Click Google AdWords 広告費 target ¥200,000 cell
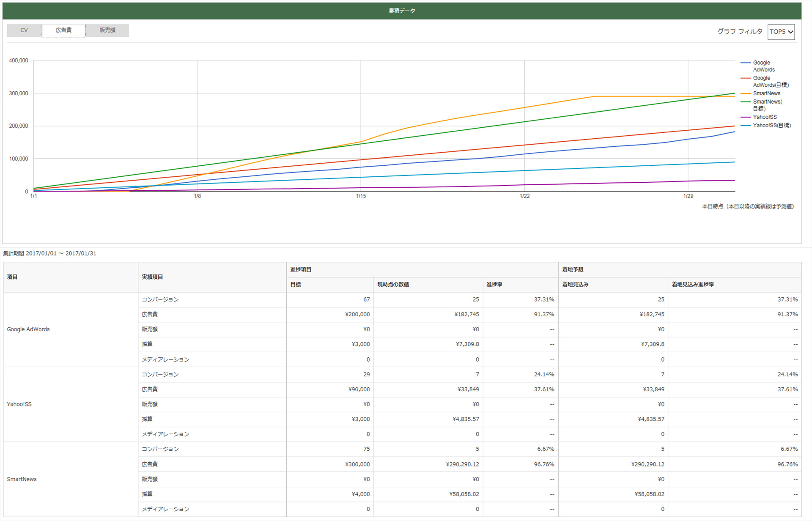This screenshot has width=812, height=521. (357, 315)
